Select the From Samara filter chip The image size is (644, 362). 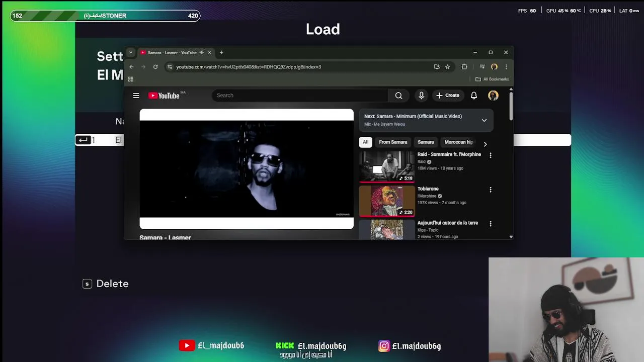tap(393, 142)
